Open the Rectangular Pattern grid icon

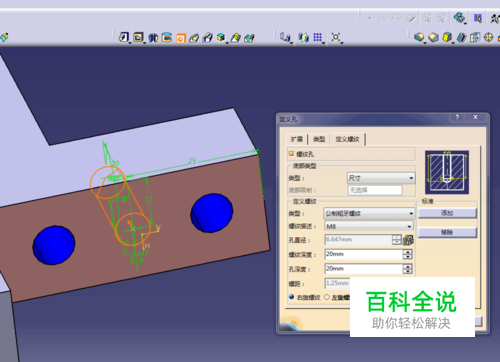[318, 37]
